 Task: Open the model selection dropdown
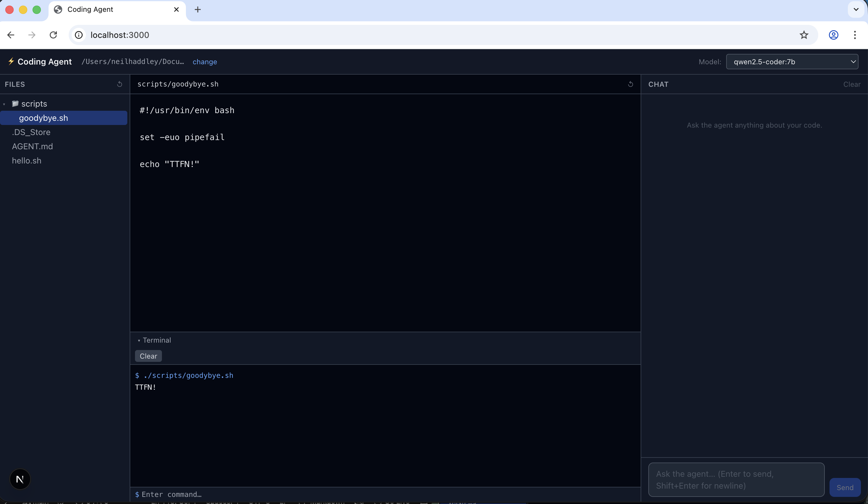click(x=792, y=62)
